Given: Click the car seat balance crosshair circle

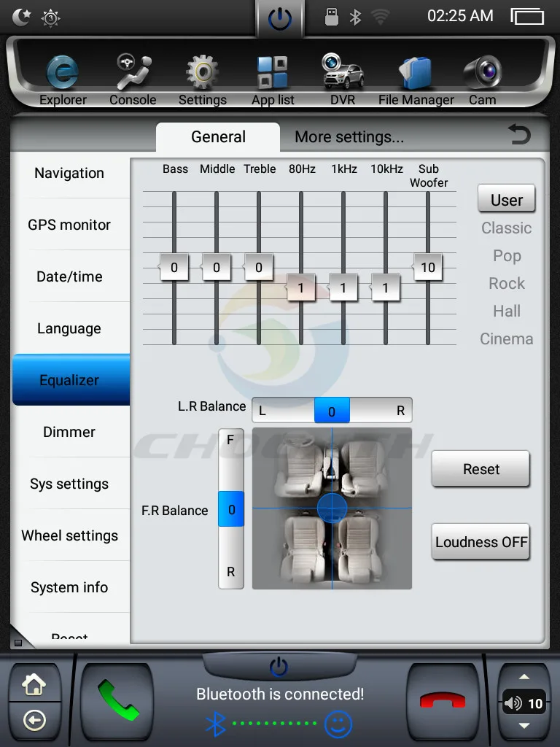Looking at the screenshot, I should pyautogui.click(x=332, y=508).
